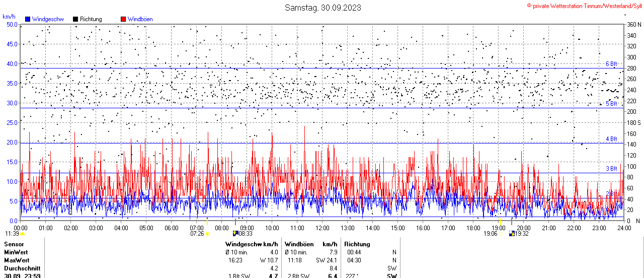Click the 08:33 moon time text

click(246, 234)
